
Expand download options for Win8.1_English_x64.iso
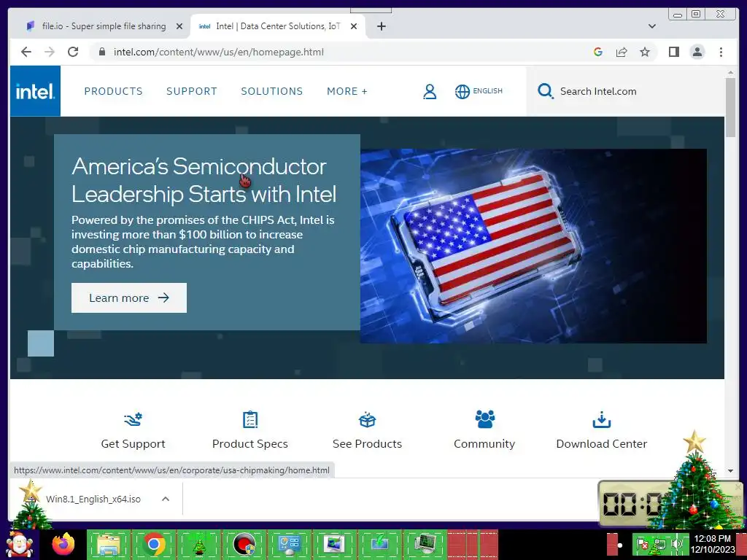coord(166,499)
